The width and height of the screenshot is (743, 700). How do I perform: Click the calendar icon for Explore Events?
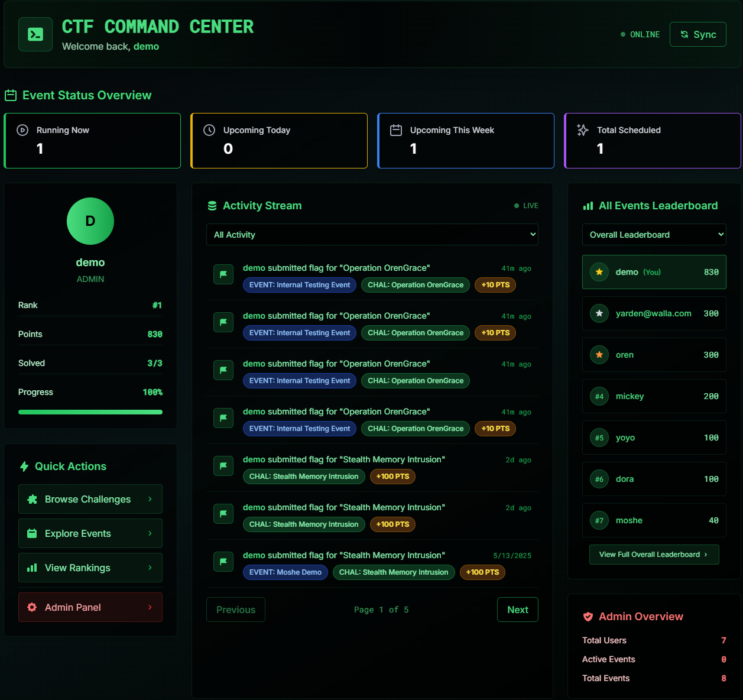coord(32,533)
